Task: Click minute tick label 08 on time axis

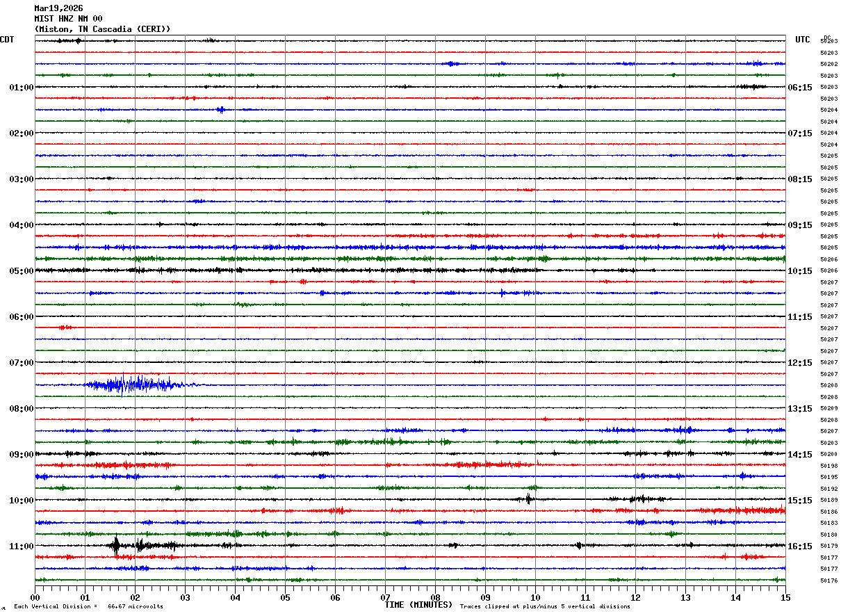Action: (435, 597)
